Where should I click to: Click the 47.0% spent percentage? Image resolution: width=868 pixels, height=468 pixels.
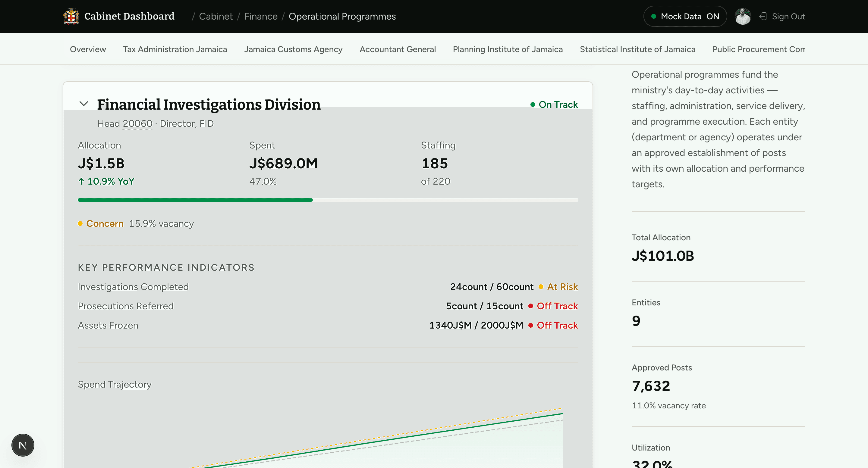click(x=263, y=181)
